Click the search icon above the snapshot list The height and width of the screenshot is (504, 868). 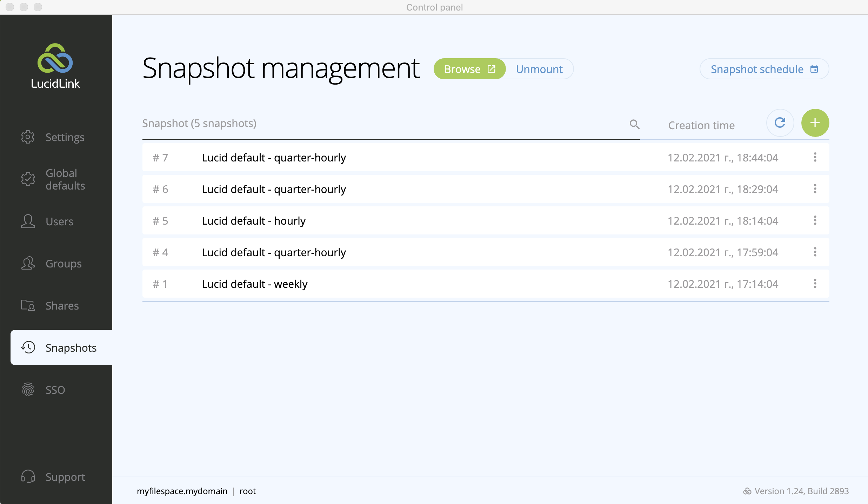634,125
